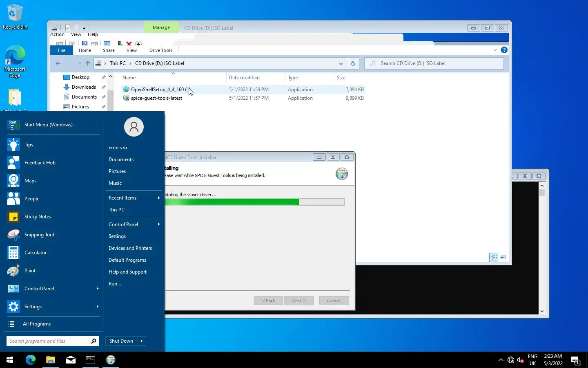Open Mail app from taskbar
The image size is (588, 368).
pyautogui.click(x=70, y=360)
